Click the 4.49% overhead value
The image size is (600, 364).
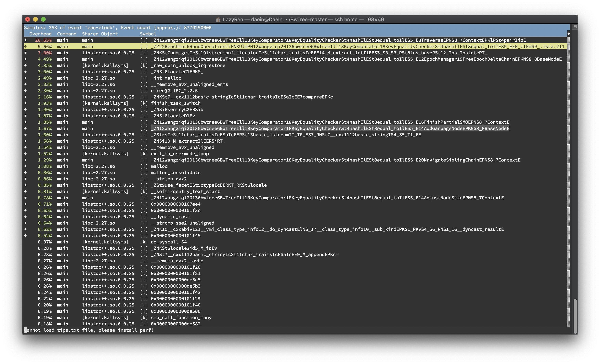[45, 59]
